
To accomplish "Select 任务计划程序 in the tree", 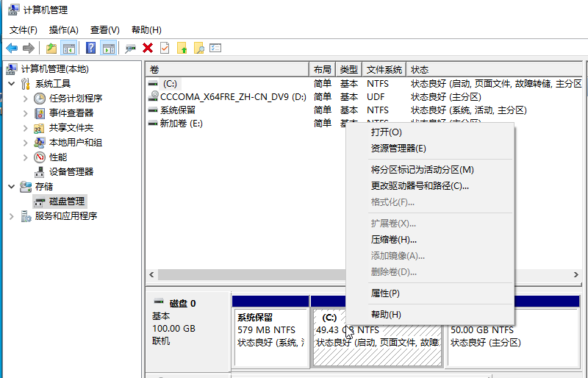I will tap(76, 99).
